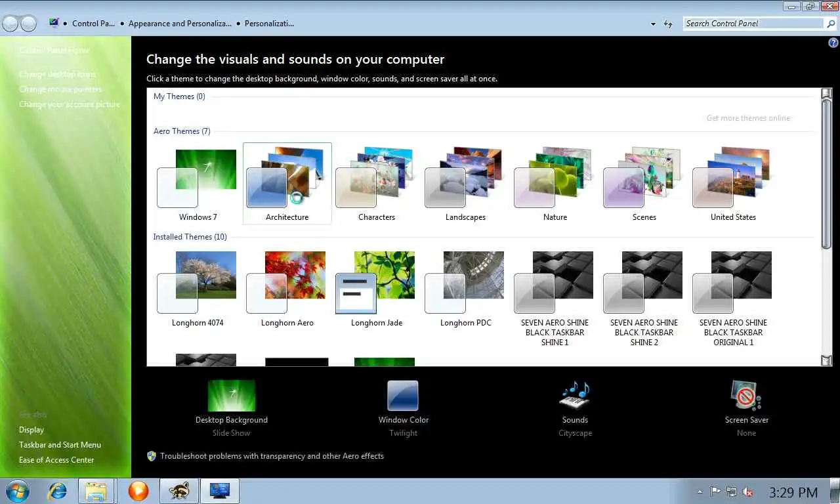Click the network tray icon
This screenshot has width=840, height=504.
pyautogui.click(x=732, y=492)
